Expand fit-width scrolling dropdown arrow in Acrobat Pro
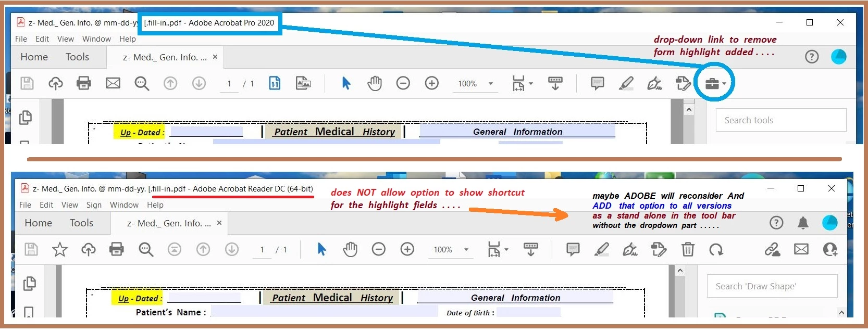 point(531,83)
